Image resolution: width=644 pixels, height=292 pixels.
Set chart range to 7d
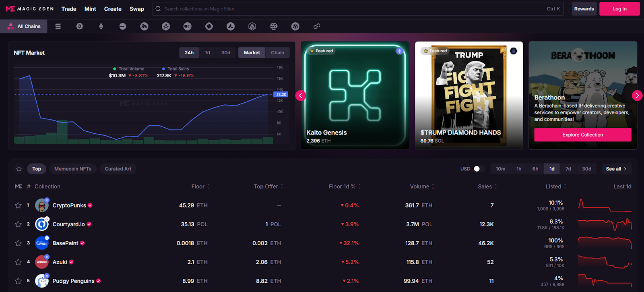point(207,53)
